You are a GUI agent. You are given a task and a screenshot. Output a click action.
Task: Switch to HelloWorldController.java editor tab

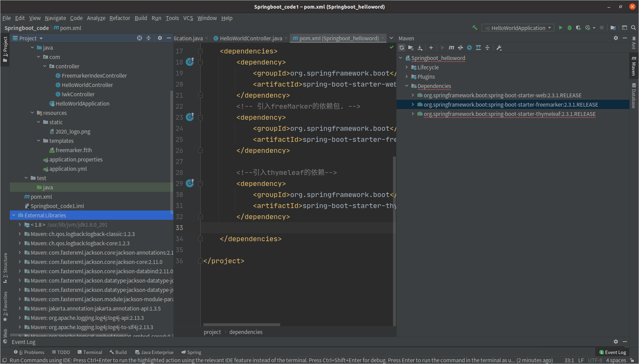coord(251,38)
